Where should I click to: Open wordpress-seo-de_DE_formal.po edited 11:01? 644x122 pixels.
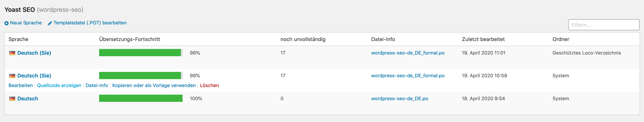[408, 53]
